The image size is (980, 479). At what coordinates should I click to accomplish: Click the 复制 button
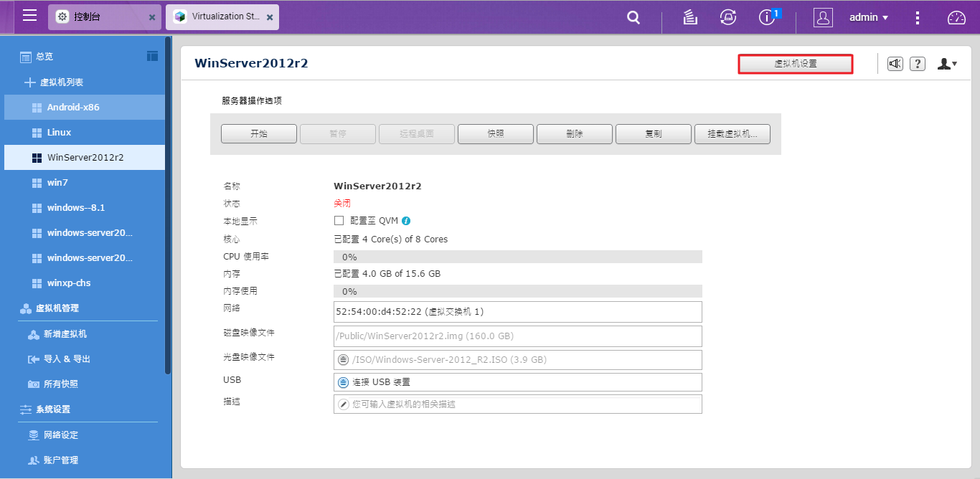(654, 134)
